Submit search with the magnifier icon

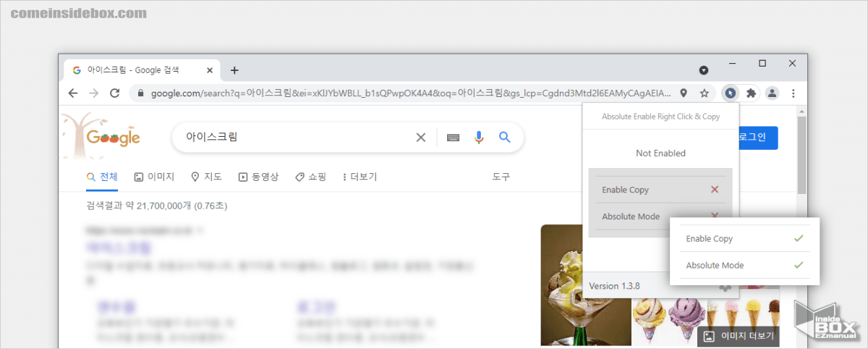click(505, 137)
